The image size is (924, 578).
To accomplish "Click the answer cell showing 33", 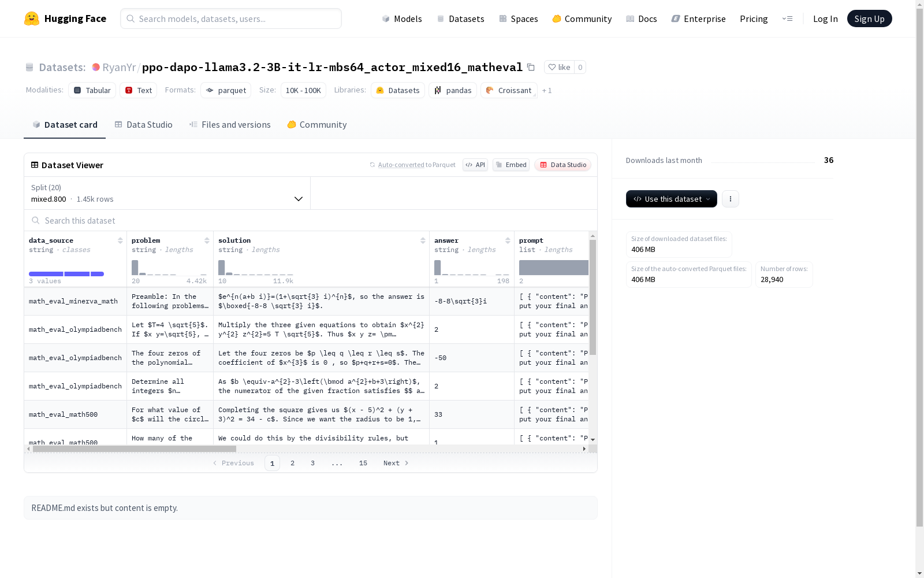I will [472, 414].
